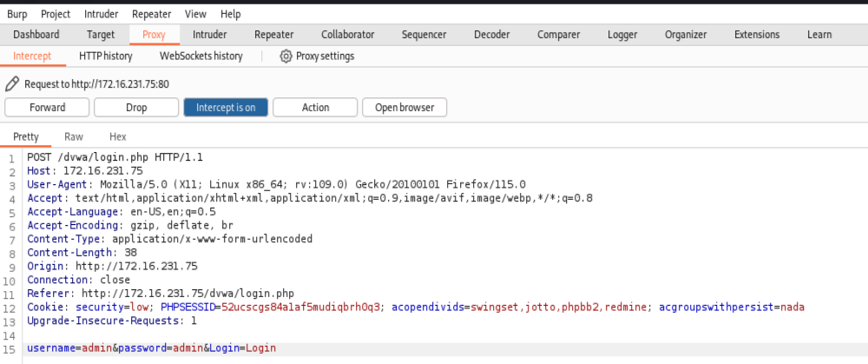Click the Content-Length value 38
The width and height of the screenshot is (868, 364).
[131, 253]
